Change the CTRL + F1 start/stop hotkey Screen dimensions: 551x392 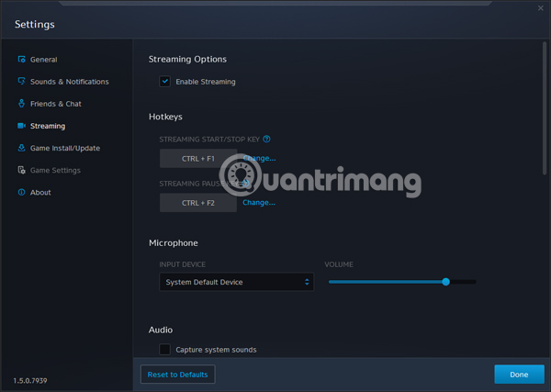(259, 158)
